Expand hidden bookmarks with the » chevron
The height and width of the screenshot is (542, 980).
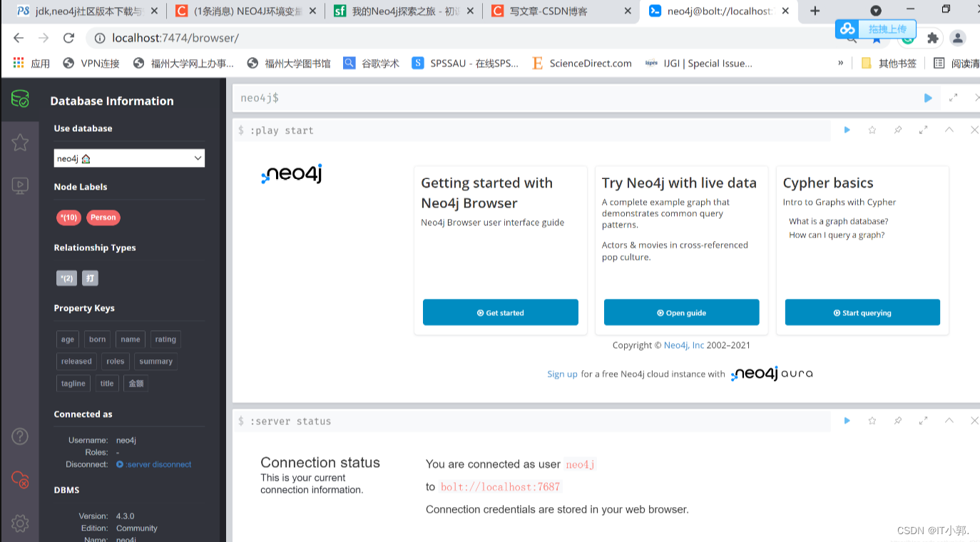[841, 63]
